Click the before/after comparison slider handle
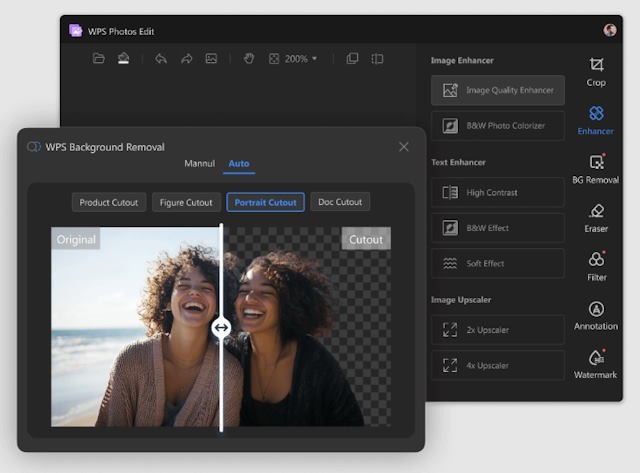This screenshot has width=640, height=473. [221, 327]
